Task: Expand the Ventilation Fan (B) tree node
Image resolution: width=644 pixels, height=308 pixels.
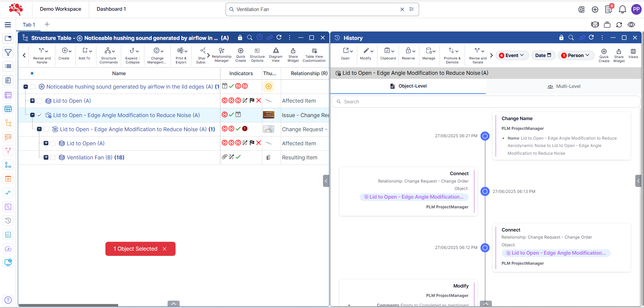Action: tap(46, 157)
